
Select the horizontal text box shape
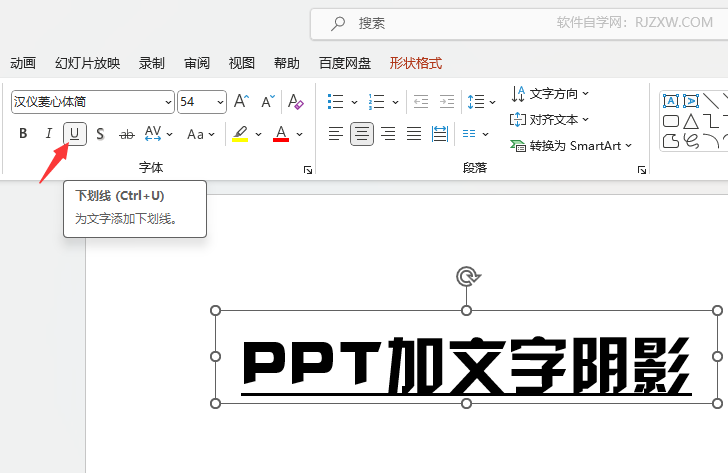(x=671, y=101)
